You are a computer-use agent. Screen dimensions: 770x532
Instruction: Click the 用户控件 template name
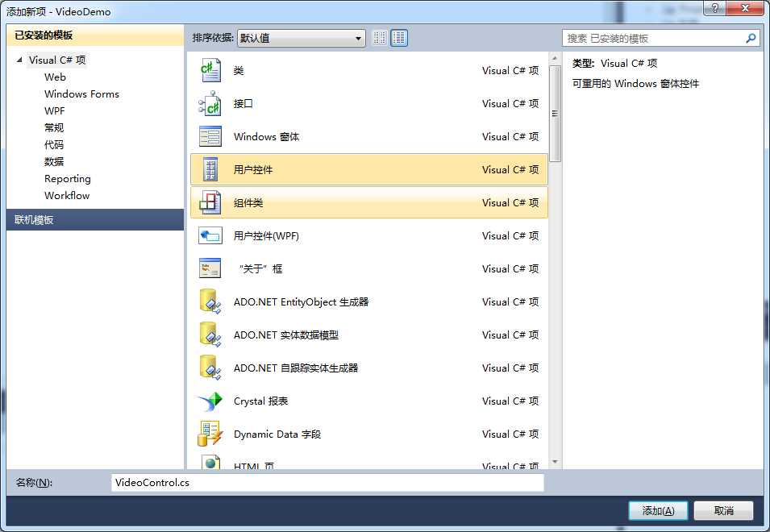pyautogui.click(x=253, y=170)
